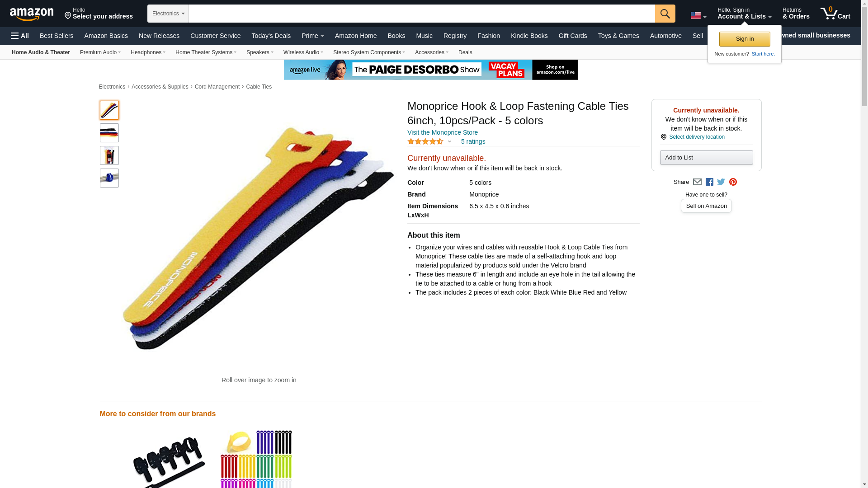
Task: Open the country flag language selector
Action: (x=698, y=15)
